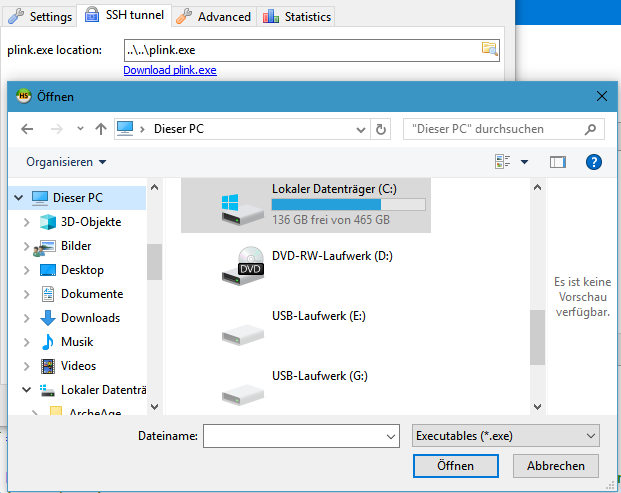Click the Downloads arrow icon
This screenshot has height=493, width=621.
pyautogui.click(x=48, y=318)
